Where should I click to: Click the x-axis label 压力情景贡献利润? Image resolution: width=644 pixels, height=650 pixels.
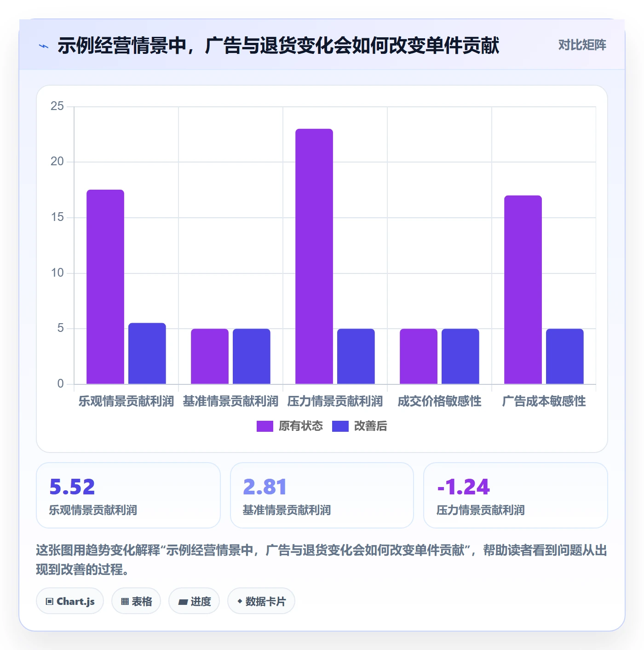(335, 401)
